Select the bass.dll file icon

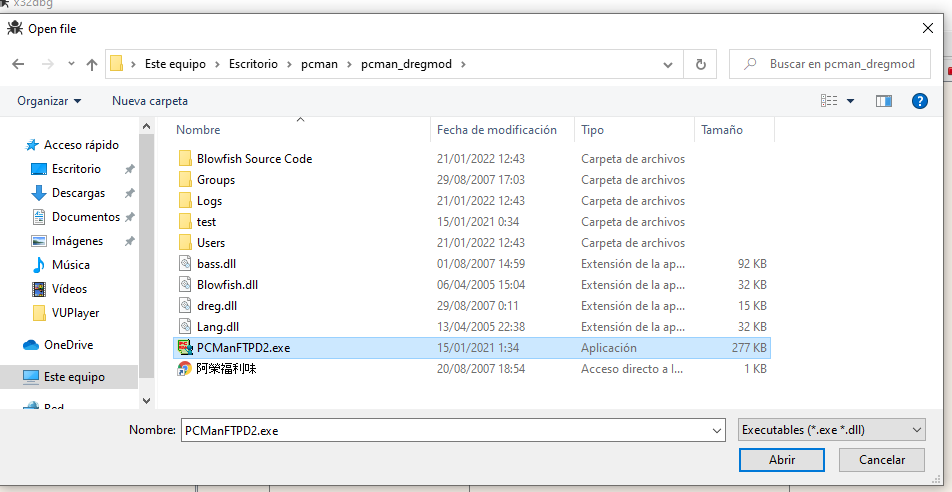[x=185, y=264]
